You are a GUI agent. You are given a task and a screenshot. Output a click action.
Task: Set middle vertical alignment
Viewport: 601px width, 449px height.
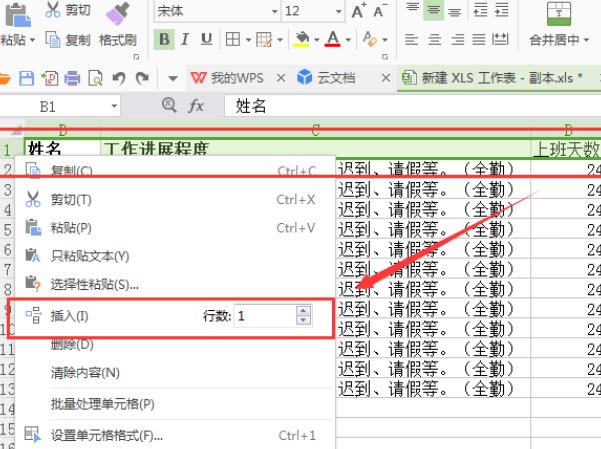click(434, 9)
